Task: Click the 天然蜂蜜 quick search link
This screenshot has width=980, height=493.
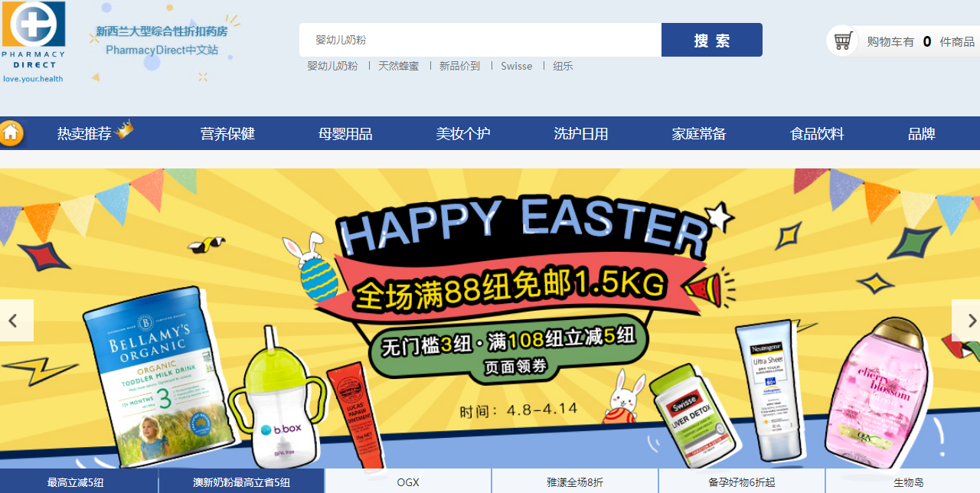Action: coord(398,66)
